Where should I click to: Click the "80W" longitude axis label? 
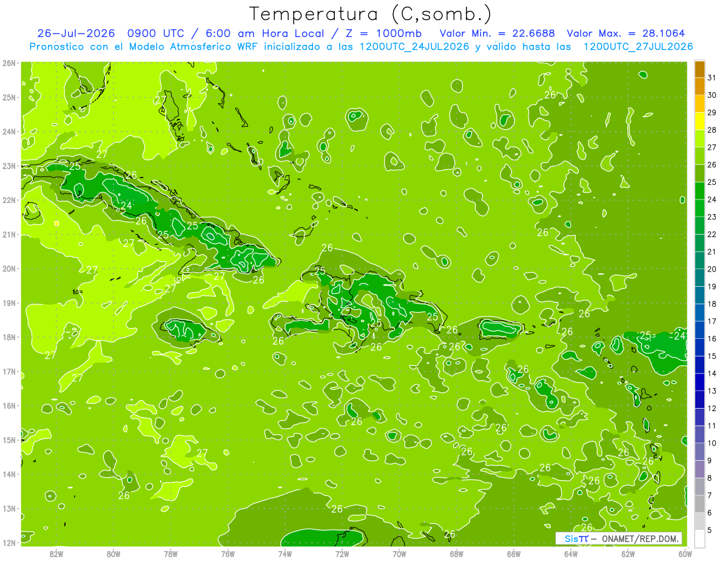tap(113, 554)
